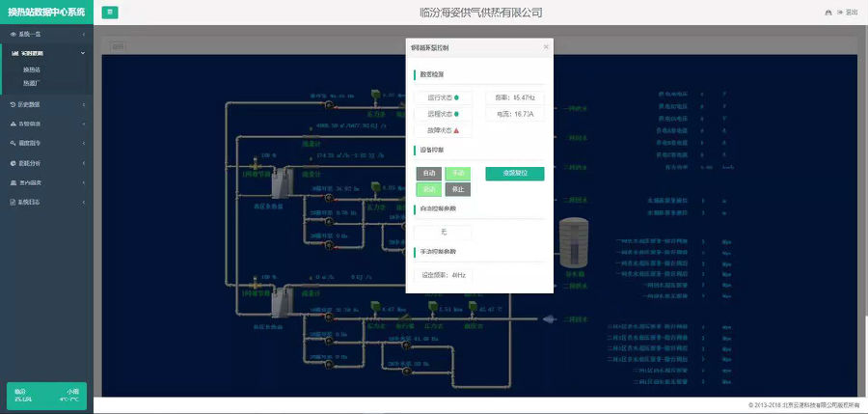Click the eye icon beside 系统一览
Viewport: 868px width, 414px height.
pyautogui.click(x=14, y=35)
